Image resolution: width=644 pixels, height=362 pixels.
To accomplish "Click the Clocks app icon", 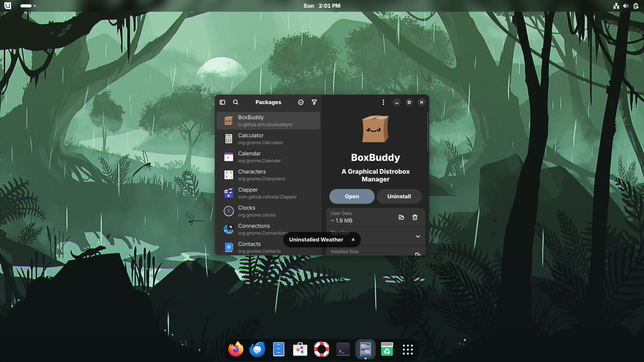I will click(229, 211).
